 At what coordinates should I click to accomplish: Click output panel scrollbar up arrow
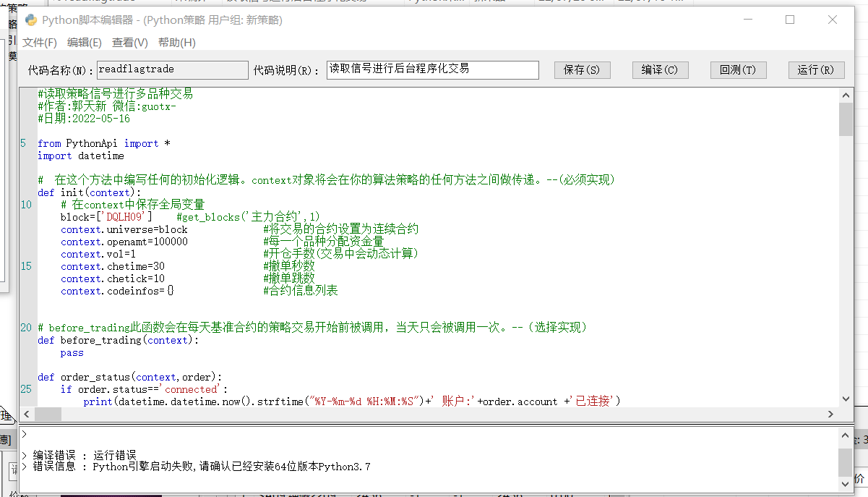[845, 434]
